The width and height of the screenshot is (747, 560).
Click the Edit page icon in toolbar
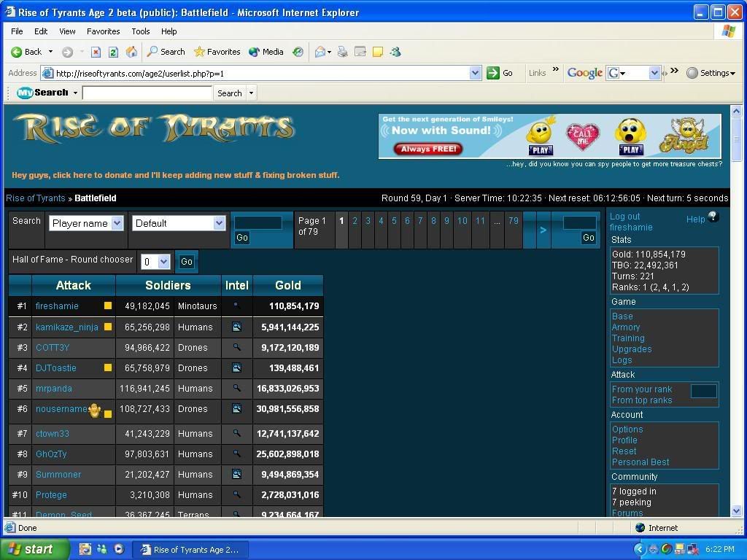click(360, 52)
